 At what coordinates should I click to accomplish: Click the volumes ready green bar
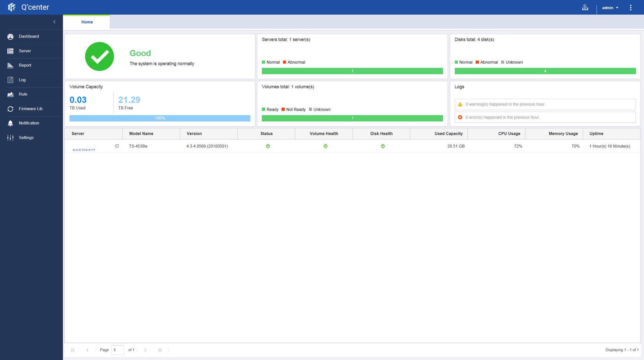352,118
